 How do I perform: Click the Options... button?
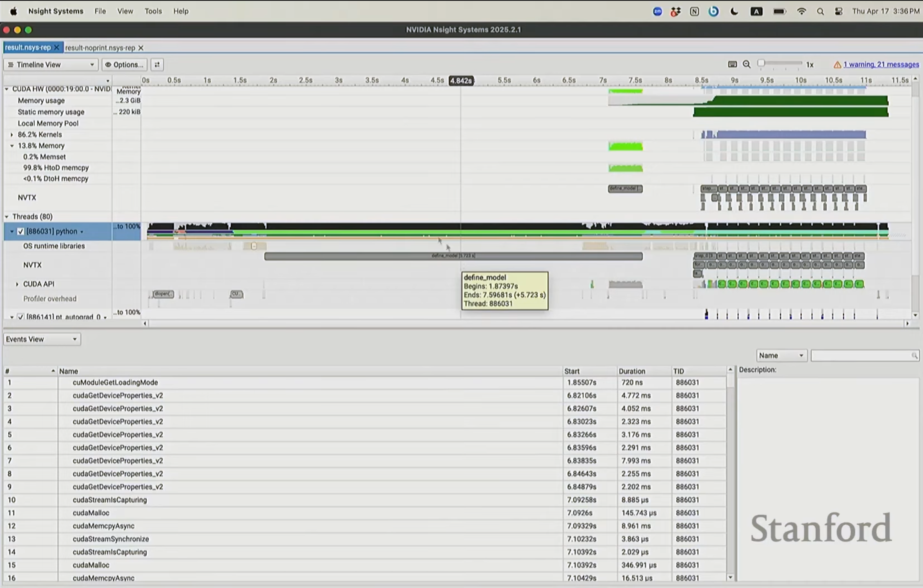[x=125, y=64]
